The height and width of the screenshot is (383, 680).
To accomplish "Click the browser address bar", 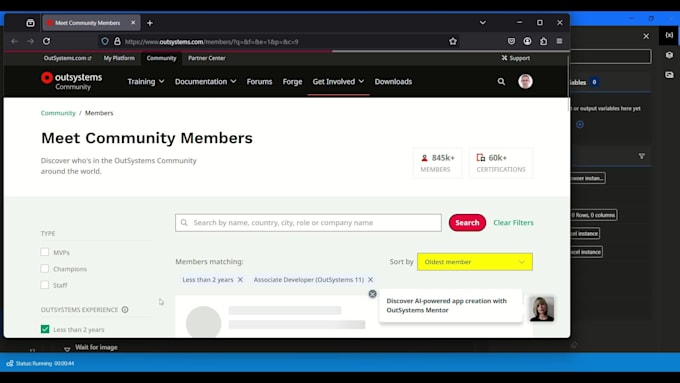I will (278, 42).
